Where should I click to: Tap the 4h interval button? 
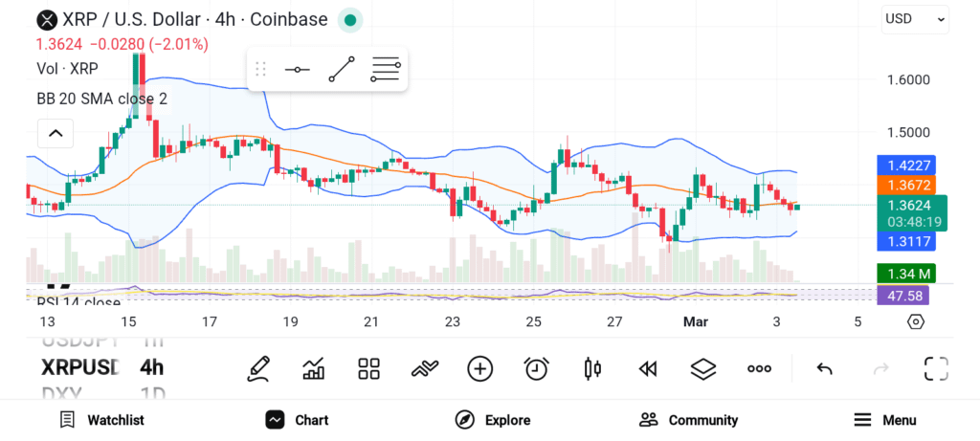pos(151,366)
